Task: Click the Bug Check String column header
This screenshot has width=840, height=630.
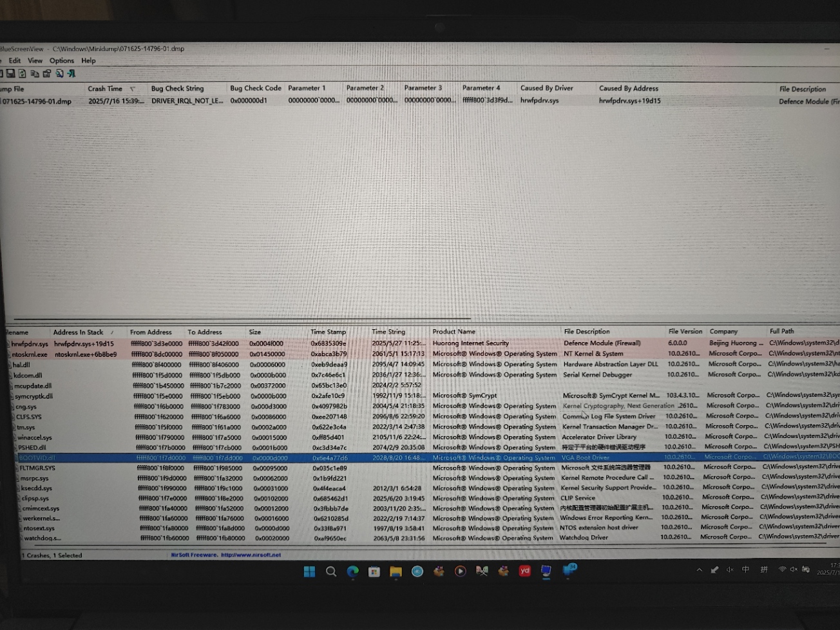Action: pos(177,89)
